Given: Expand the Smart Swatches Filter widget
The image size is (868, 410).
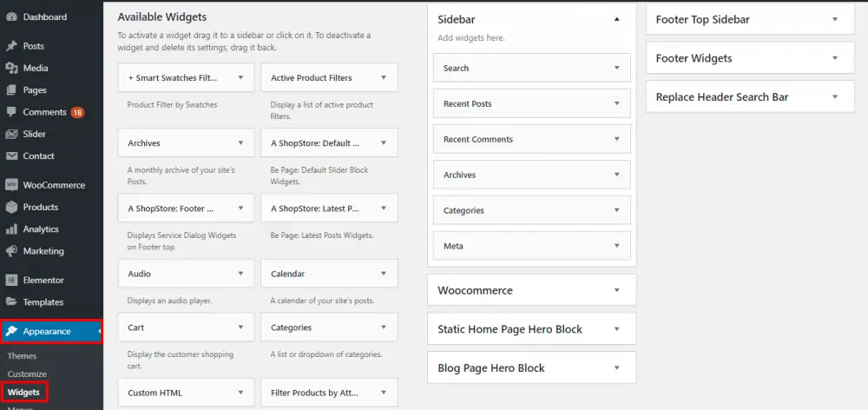Looking at the screenshot, I should [x=240, y=77].
